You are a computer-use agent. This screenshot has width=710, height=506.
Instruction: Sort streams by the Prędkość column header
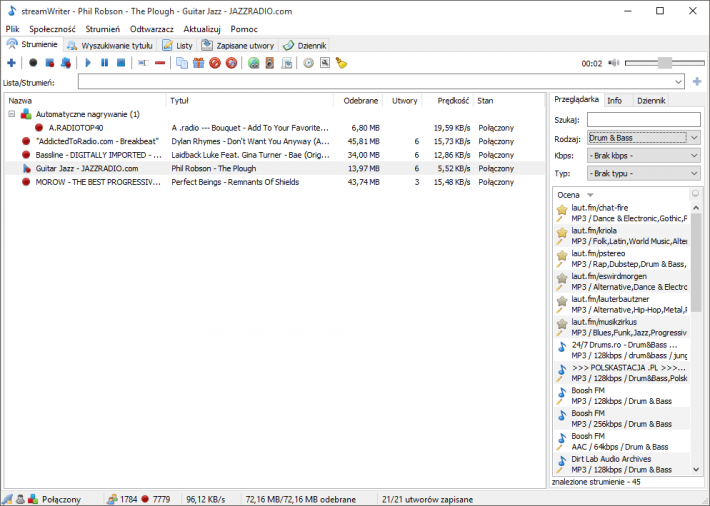click(x=448, y=101)
